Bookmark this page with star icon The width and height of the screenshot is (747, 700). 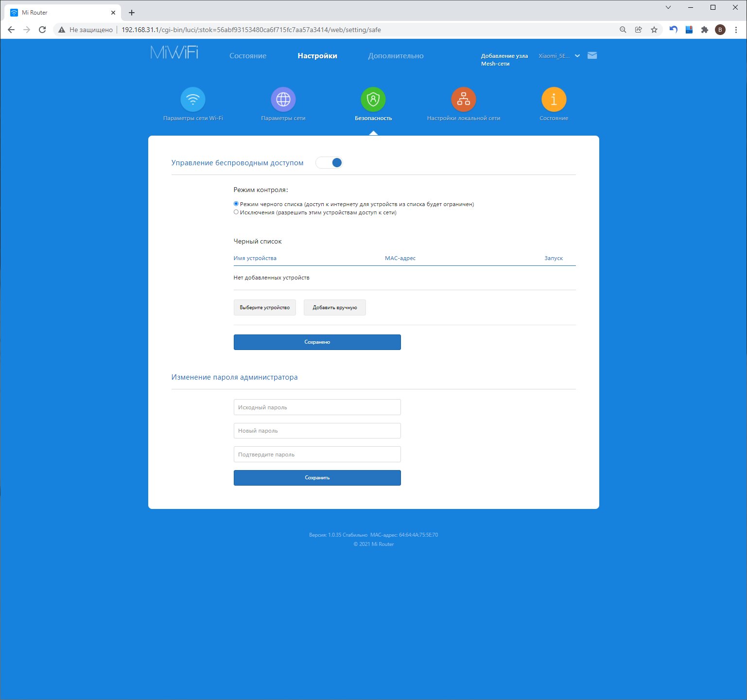tap(654, 30)
